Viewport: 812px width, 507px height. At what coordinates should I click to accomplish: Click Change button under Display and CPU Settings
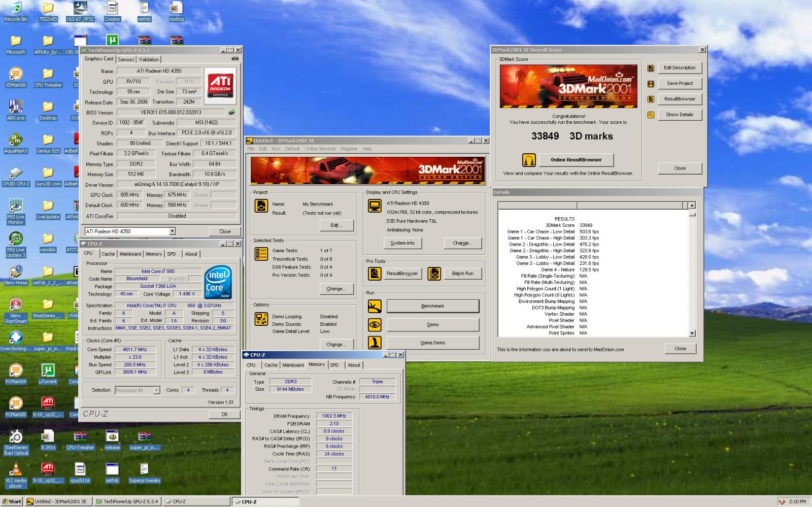[463, 243]
